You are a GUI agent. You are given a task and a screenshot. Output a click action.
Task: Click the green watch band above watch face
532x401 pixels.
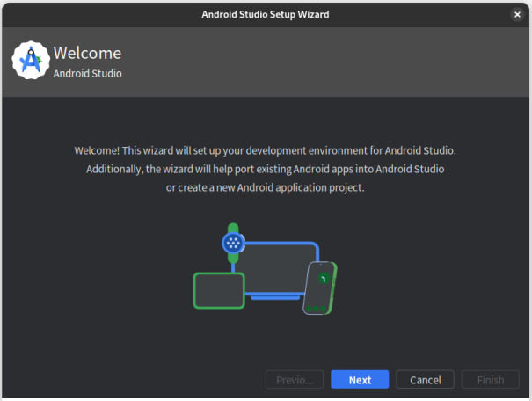232,228
